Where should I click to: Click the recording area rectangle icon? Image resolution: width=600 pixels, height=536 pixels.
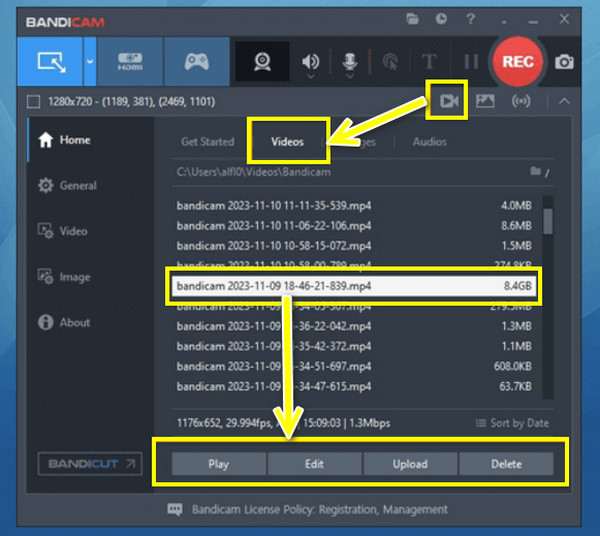pos(33,102)
